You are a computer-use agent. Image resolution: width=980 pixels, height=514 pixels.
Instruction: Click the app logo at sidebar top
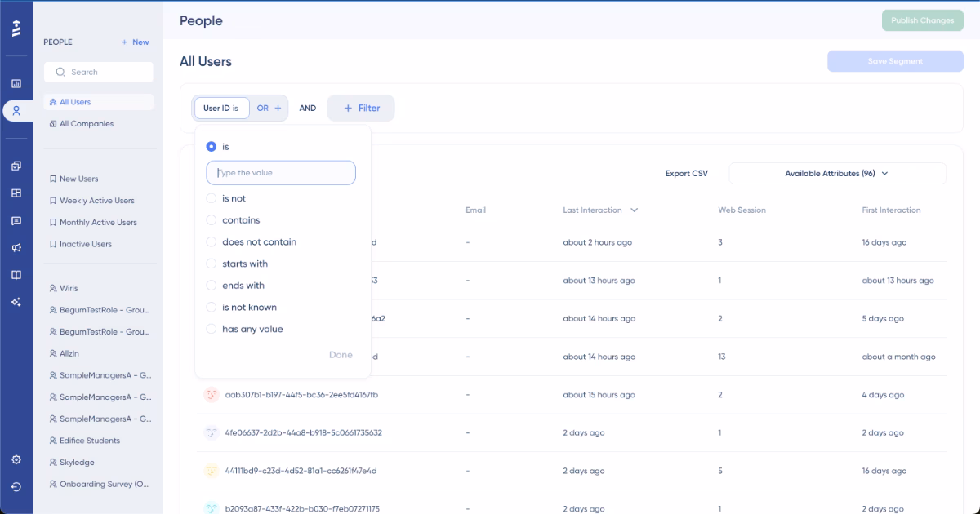click(x=16, y=29)
